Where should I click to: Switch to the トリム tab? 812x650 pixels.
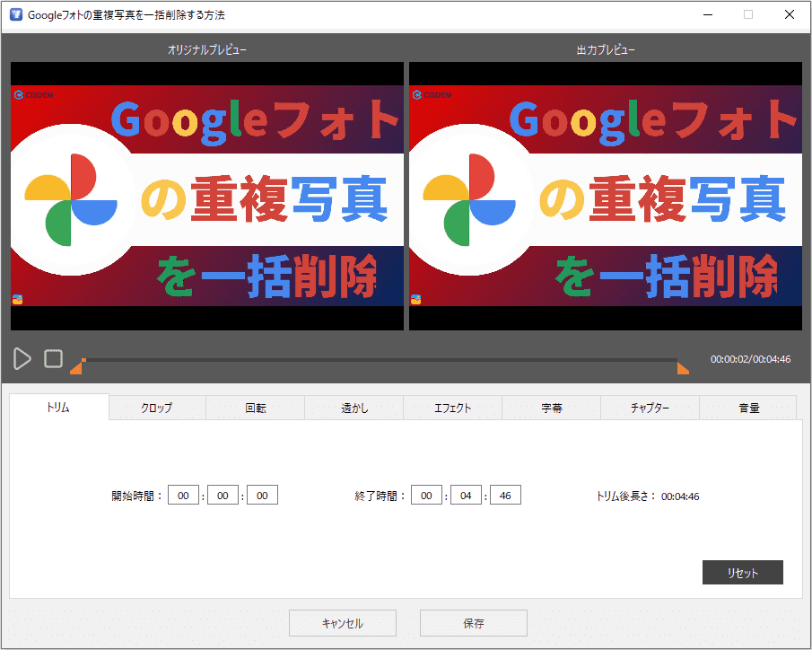coord(58,408)
